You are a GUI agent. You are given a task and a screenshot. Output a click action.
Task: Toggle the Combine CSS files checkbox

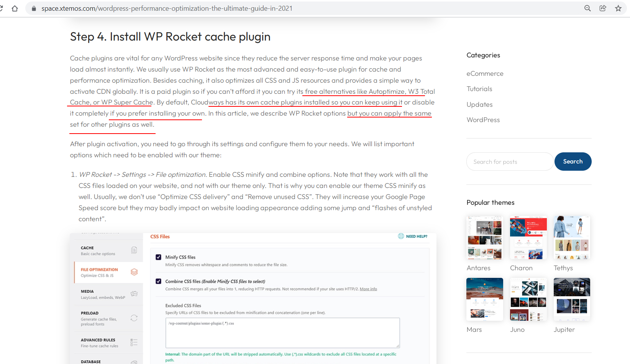158,281
